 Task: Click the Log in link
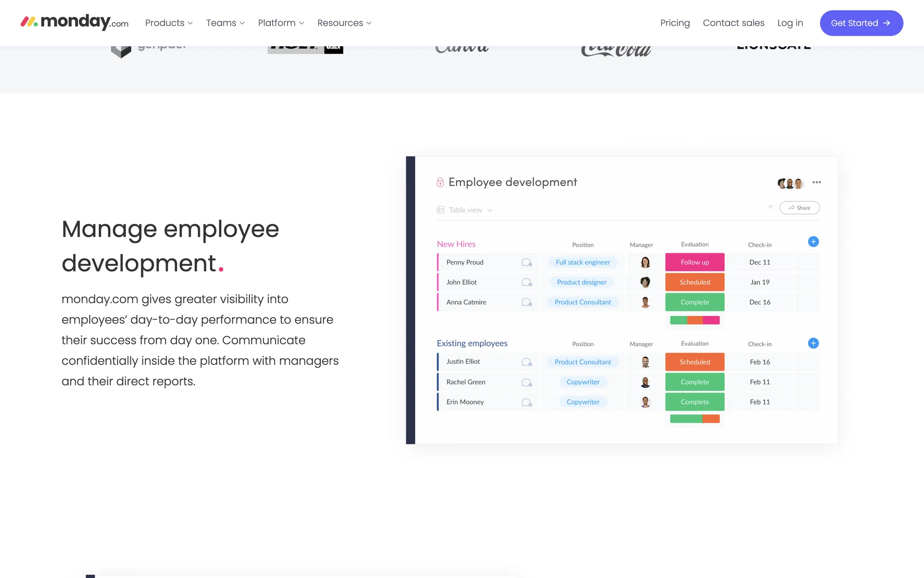(790, 23)
